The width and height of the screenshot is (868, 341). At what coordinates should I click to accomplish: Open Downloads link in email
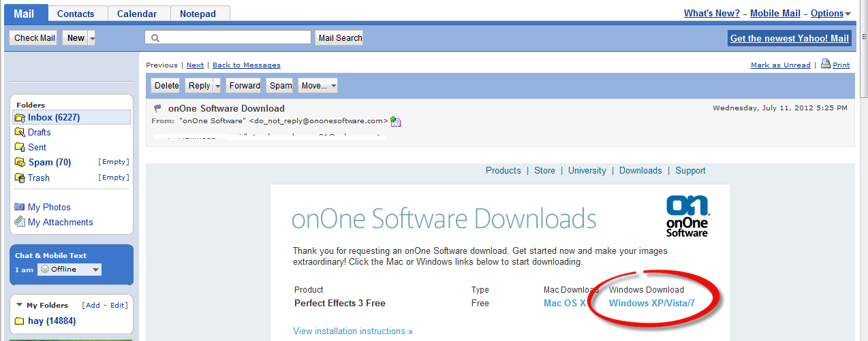tap(640, 171)
